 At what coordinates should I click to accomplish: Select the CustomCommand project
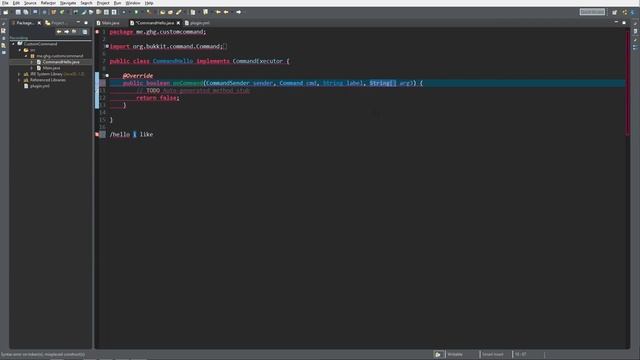tap(40, 44)
